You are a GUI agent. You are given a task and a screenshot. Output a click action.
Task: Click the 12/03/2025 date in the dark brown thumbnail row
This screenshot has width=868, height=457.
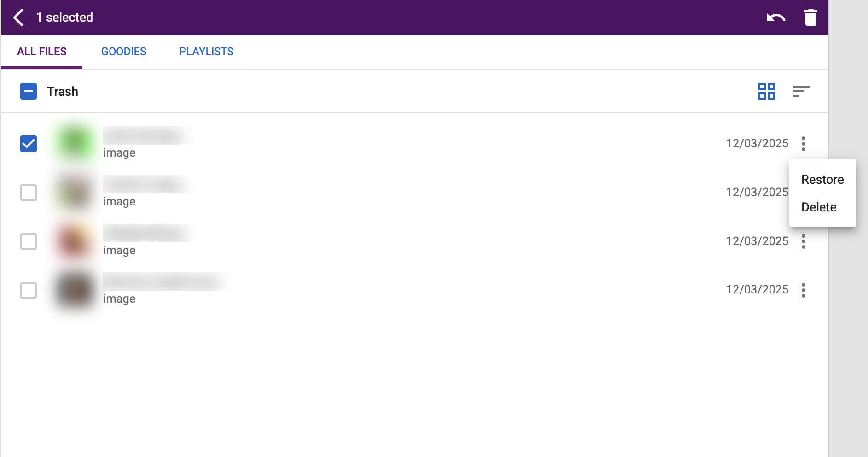pyautogui.click(x=757, y=290)
